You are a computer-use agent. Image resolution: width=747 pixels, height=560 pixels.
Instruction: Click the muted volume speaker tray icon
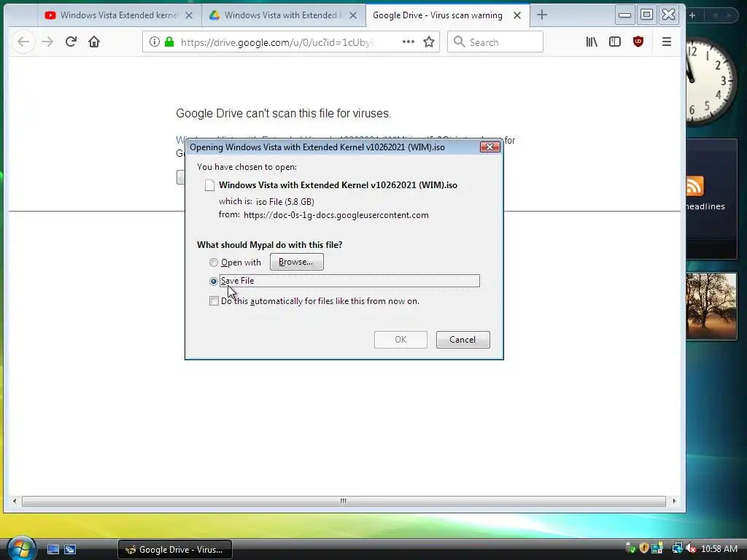click(x=690, y=548)
